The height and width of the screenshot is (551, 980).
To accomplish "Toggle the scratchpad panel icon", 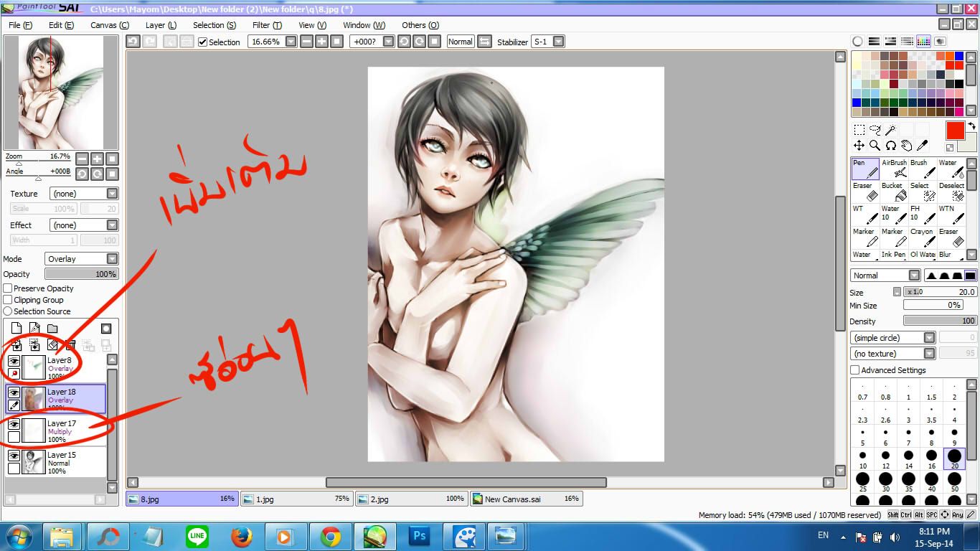I will tap(940, 42).
